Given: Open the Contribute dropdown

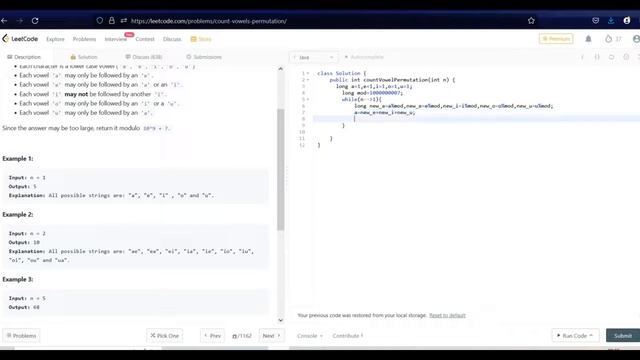Looking at the screenshot, I should (x=348, y=336).
